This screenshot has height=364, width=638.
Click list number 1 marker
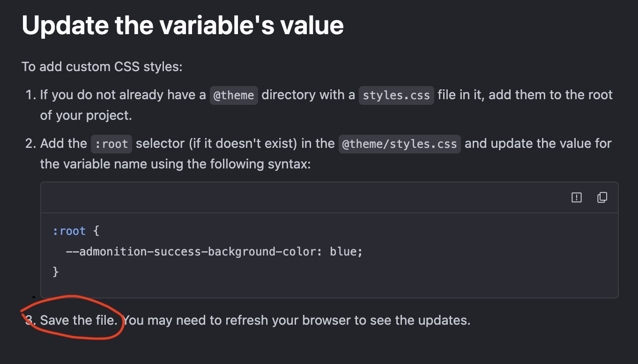click(31, 95)
